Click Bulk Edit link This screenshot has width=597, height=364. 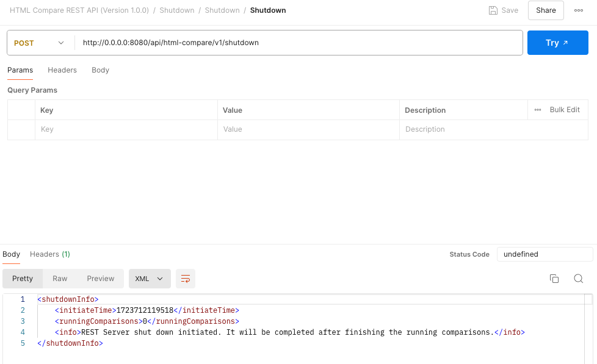(565, 110)
